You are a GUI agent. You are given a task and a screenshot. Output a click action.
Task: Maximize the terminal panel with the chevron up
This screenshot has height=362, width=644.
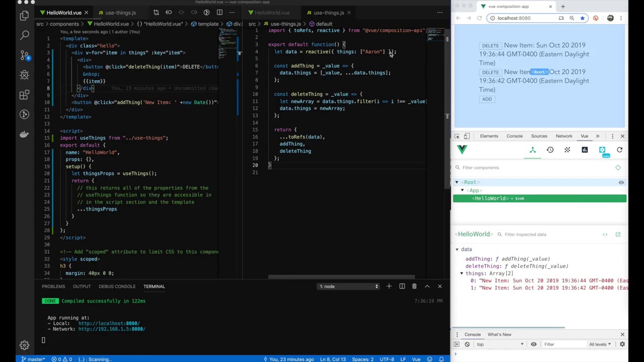(x=427, y=286)
